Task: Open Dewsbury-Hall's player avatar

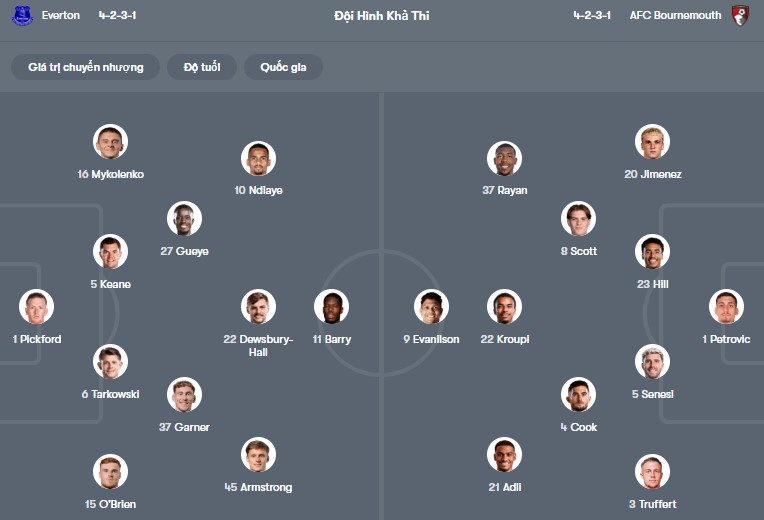Action: tap(258, 307)
